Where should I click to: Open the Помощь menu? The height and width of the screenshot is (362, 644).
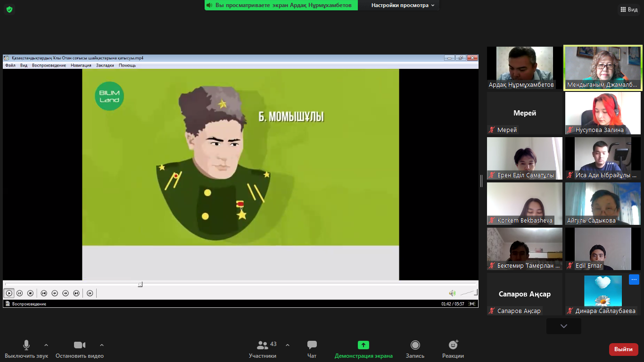(127, 66)
